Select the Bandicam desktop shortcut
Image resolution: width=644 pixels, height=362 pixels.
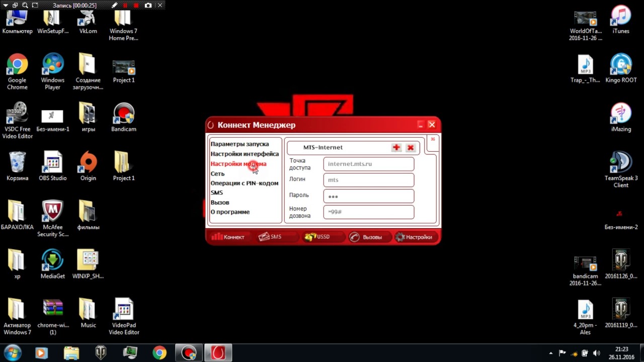(x=124, y=118)
